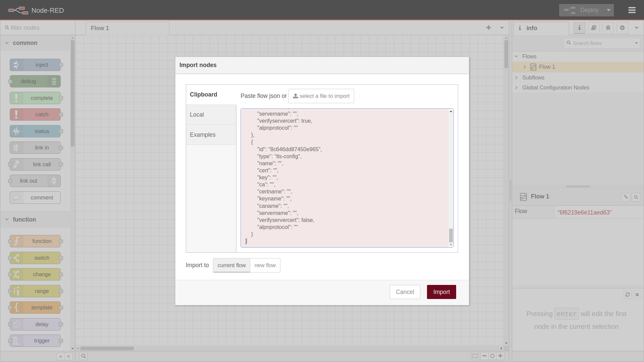Expand all palette categories button
The height and width of the screenshot is (362, 644).
(68, 356)
